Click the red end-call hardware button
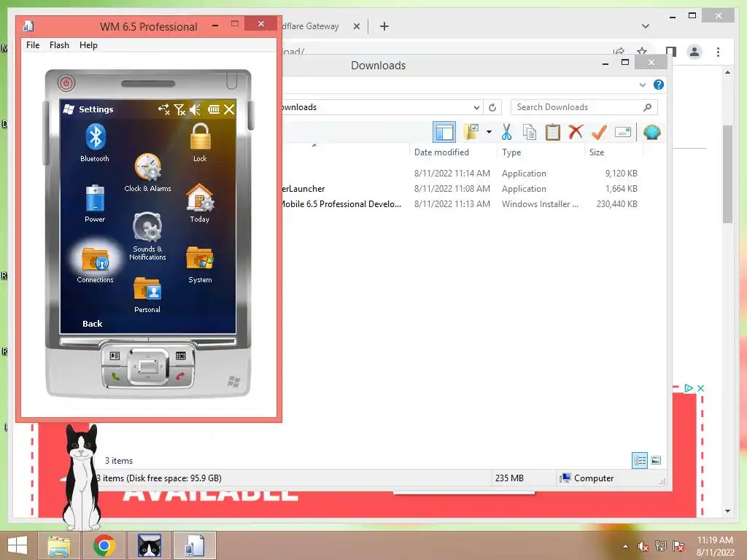 180,377
